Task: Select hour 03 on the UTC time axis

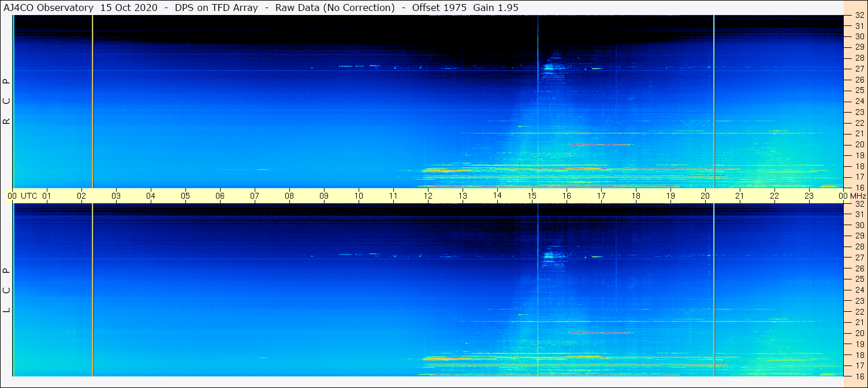Action: coord(116,196)
